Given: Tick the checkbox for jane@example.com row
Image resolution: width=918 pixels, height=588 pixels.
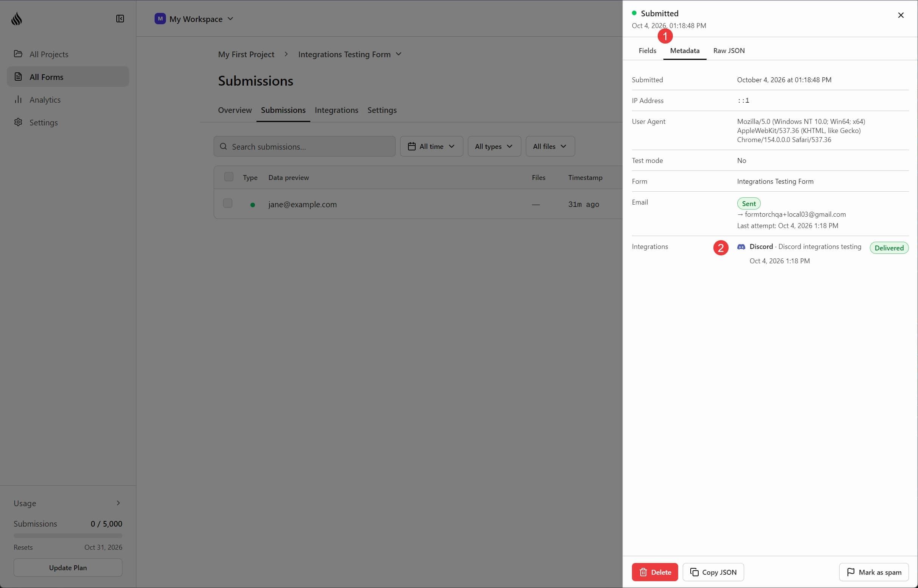Looking at the screenshot, I should (x=227, y=203).
